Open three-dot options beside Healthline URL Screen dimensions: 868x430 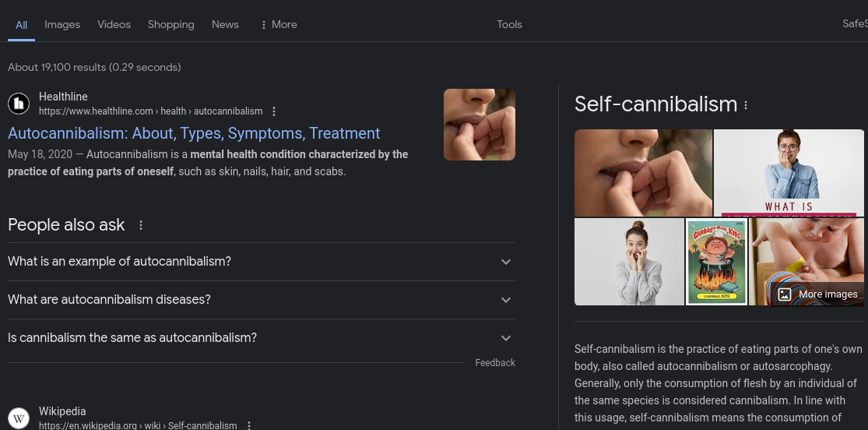pos(274,111)
